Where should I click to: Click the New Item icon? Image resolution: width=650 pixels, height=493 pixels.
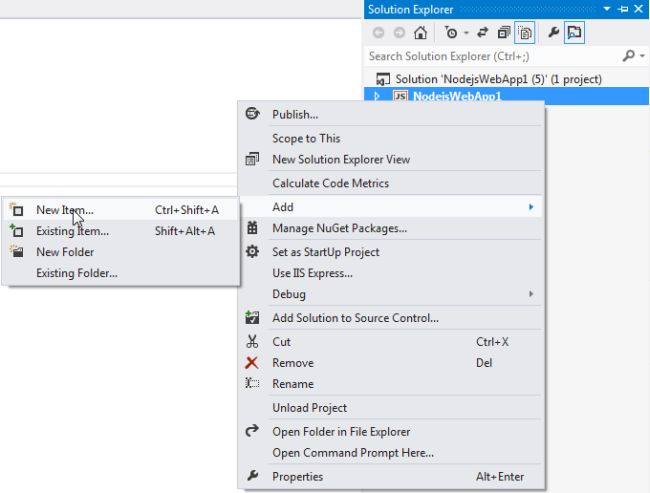click(x=17, y=209)
